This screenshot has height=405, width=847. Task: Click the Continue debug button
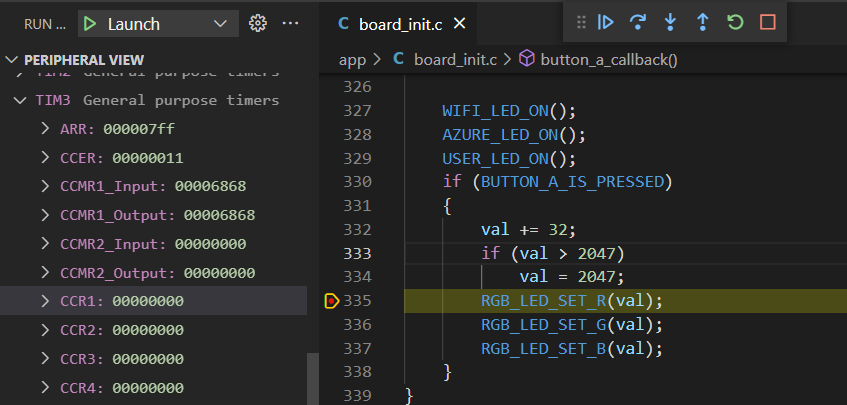point(605,22)
